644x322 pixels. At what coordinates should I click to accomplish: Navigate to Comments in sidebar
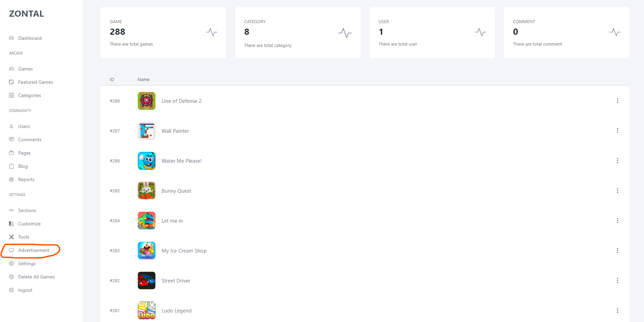(x=30, y=140)
